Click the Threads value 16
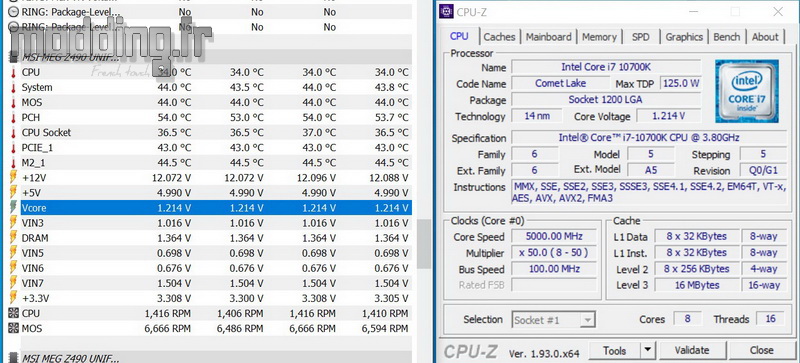This screenshot has height=363, width=800. (x=770, y=319)
